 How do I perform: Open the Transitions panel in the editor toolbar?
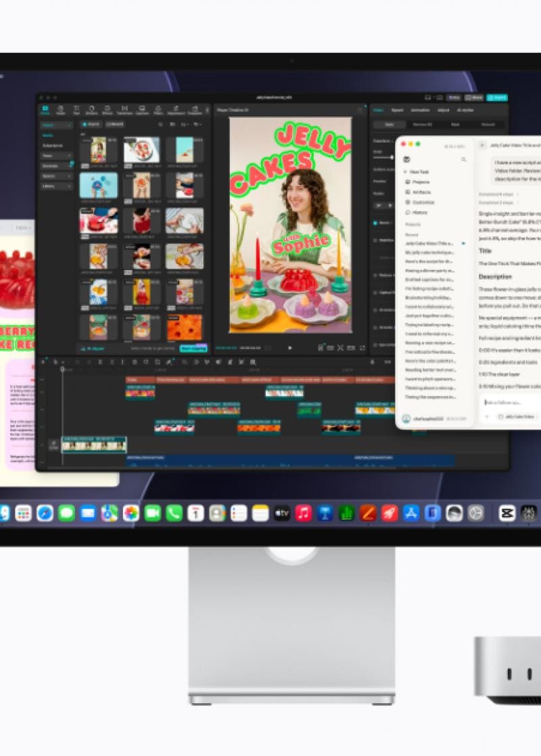point(124,110)
